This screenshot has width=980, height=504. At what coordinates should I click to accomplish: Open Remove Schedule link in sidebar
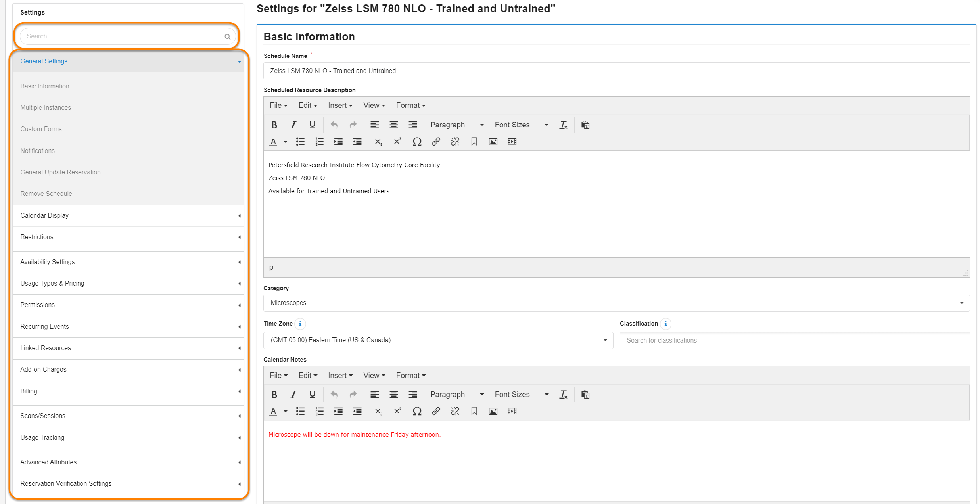click(x=46, y=194)
